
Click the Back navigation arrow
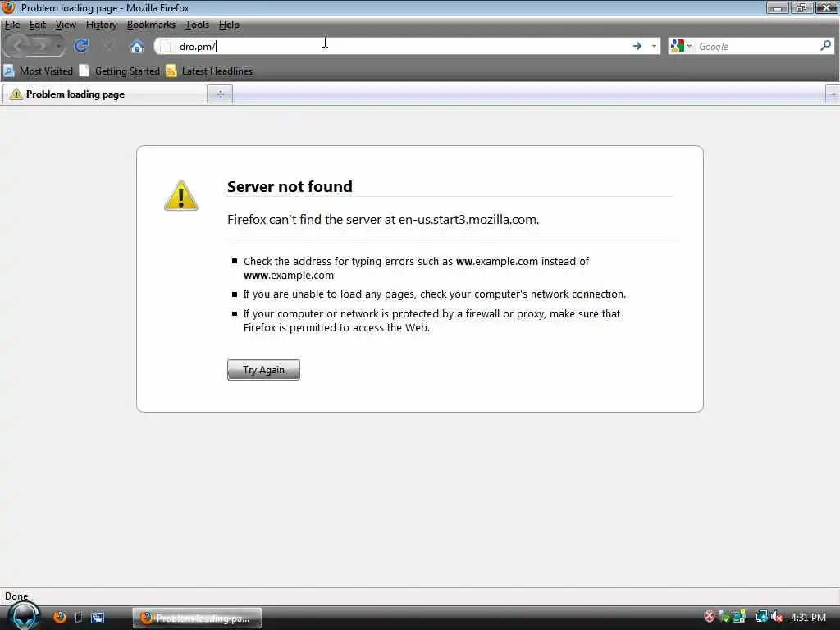[18, 46]
